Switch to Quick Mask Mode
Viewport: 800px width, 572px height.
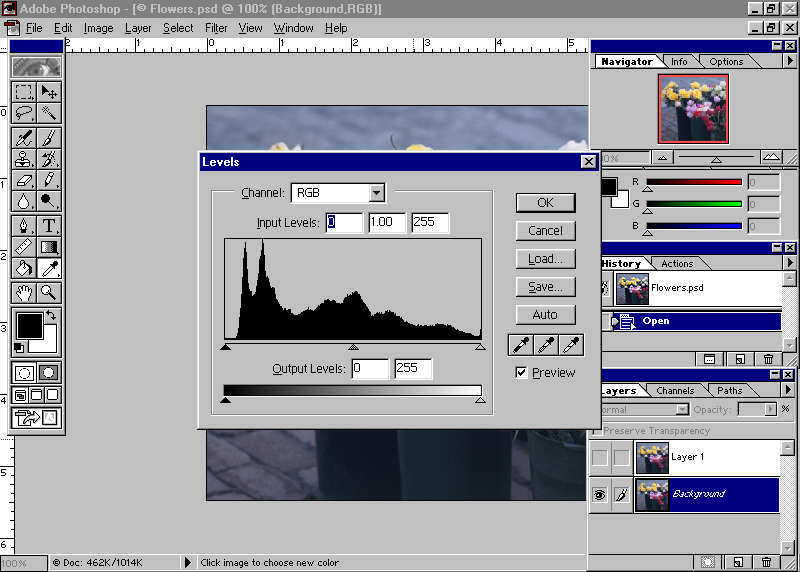click(49, 373)
